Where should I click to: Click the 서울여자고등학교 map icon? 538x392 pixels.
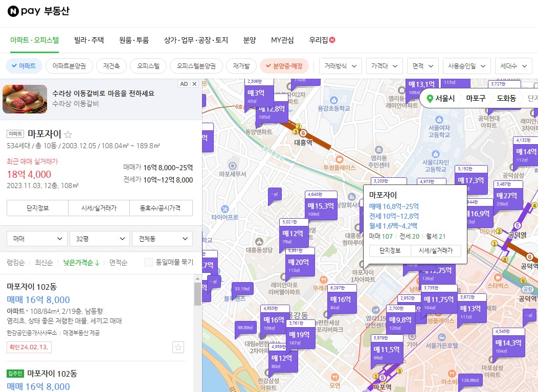(x=439, y=120)
